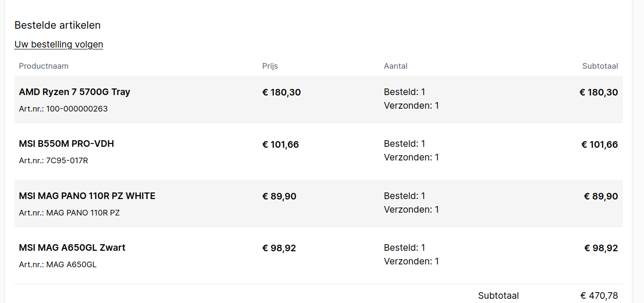Select the MSI MAG PANO 110R PZ WHITE title
644x303 pixels.
[x=87, y=196]
